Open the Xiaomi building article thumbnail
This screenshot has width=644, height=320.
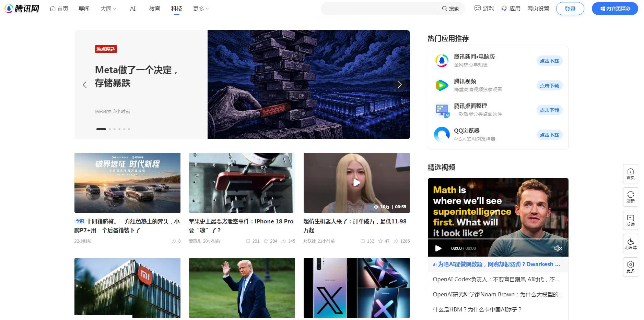127,288
